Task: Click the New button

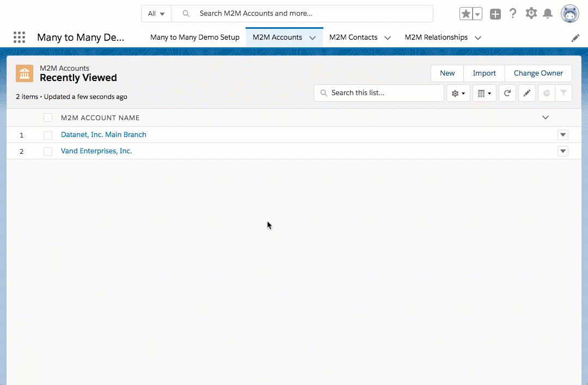Action: 448,73
